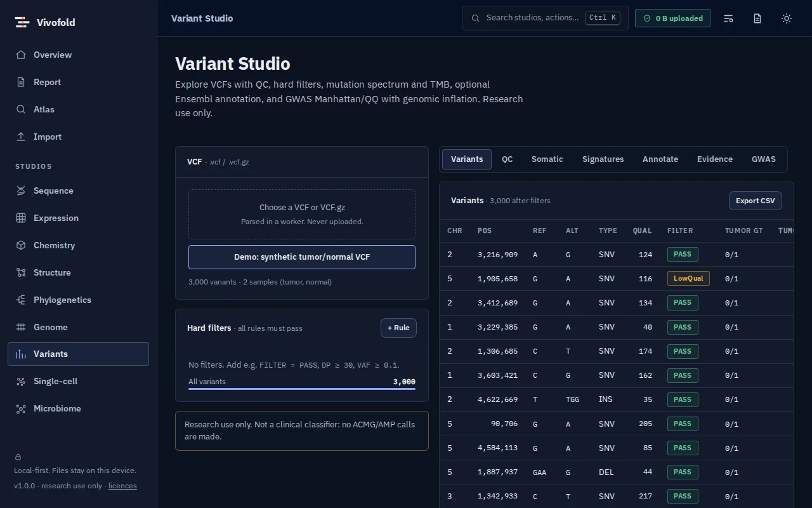The image size is (812, 508).
Task: Click the Choose a VCF or VCF.gz dropzone
Action: pyautogui.click(x=302, y=214)
